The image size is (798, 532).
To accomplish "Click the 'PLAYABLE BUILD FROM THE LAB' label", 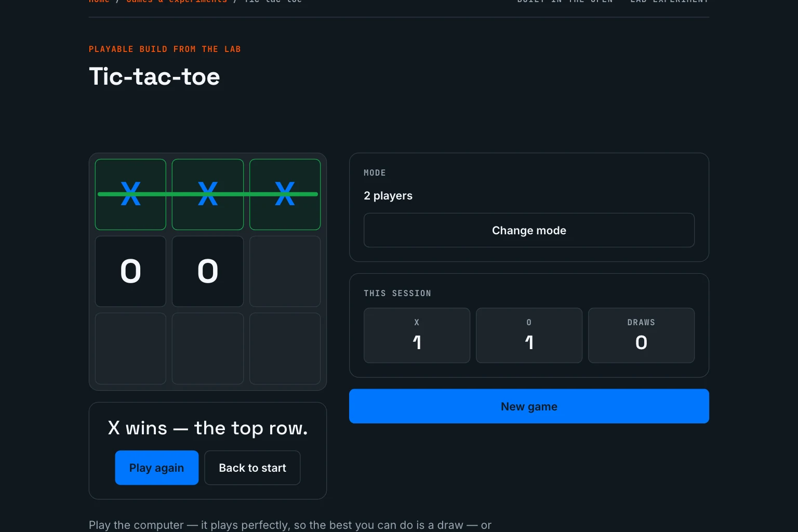I will click(x=165, y=49).
